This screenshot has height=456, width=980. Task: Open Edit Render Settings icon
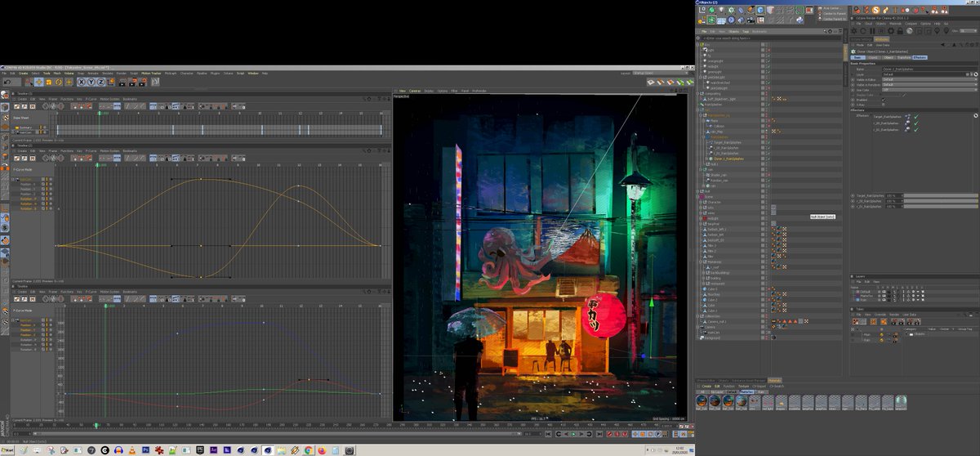pos(143,83)
